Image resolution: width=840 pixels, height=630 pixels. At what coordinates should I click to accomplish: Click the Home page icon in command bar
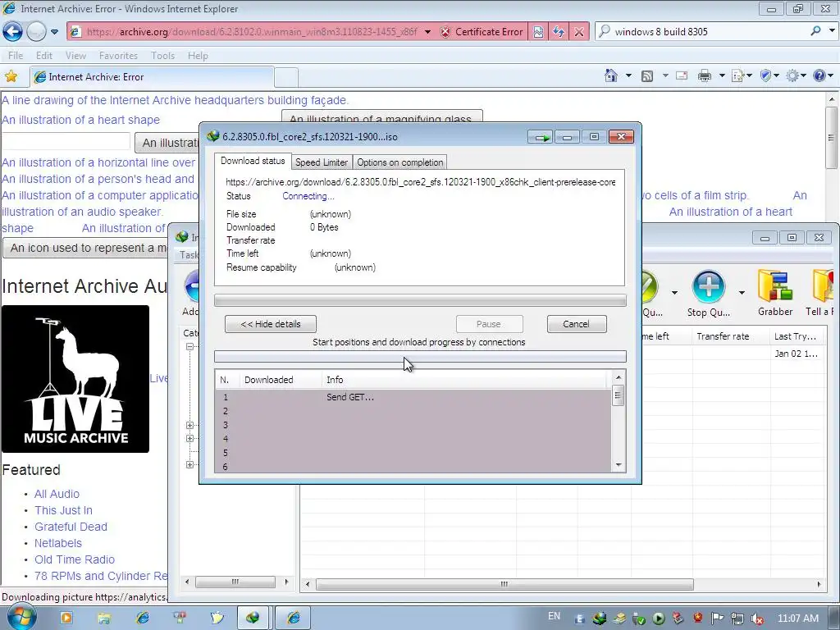[610, 76]
